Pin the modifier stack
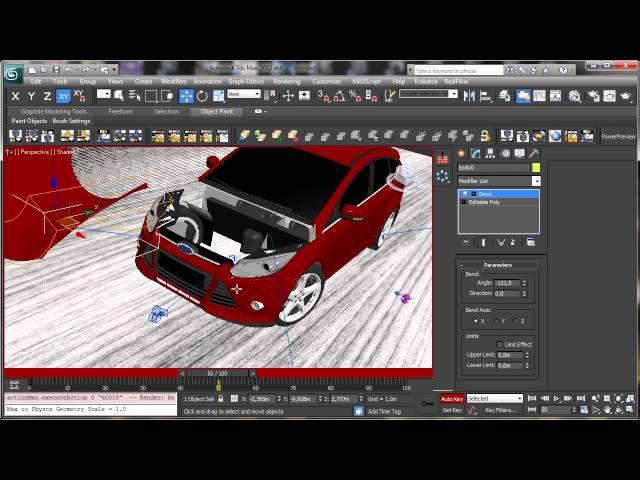Viewport: 640px width, 480px height. (466, 242)
